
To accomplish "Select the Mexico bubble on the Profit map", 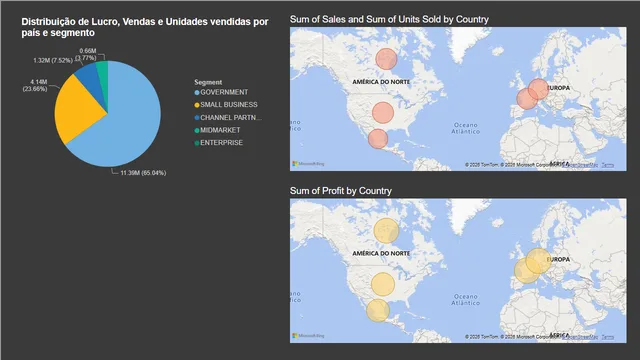I will [x=378, y=311].
